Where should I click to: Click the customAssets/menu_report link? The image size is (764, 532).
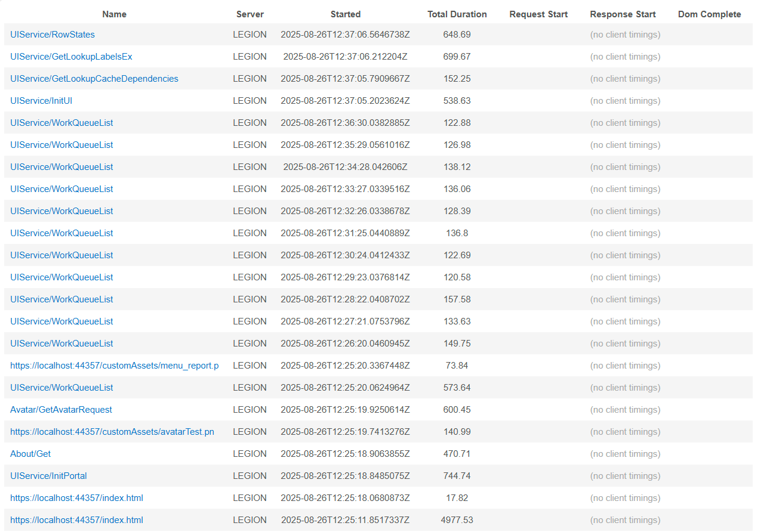[115, 366]
